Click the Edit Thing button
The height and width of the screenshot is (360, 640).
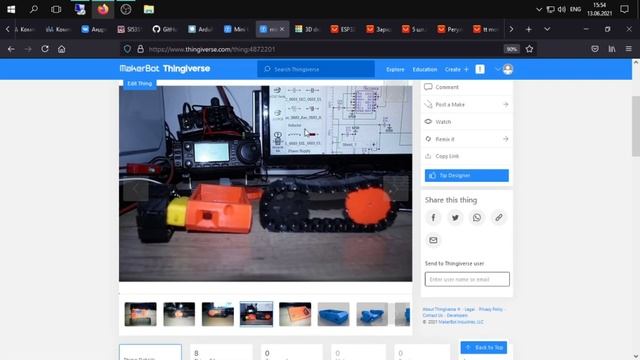point(140,84)
